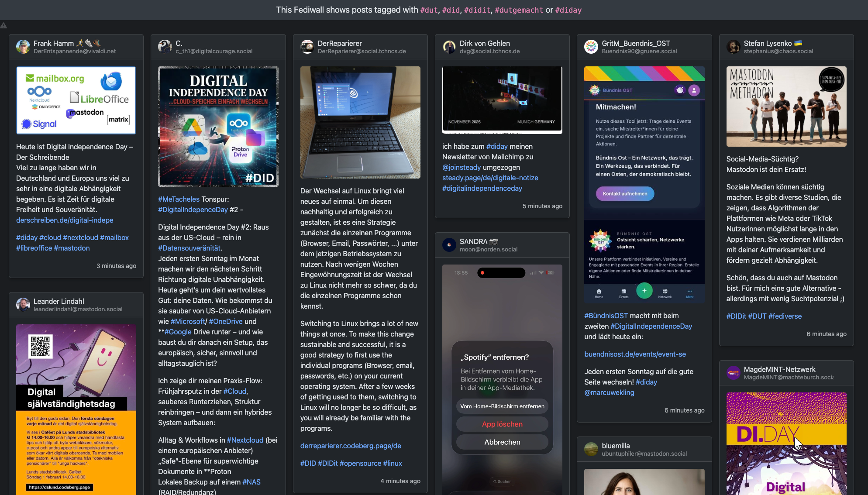Click the warning triangle icon at top left
This screenshot has height=495, width=868.
(x=3, y=25)
